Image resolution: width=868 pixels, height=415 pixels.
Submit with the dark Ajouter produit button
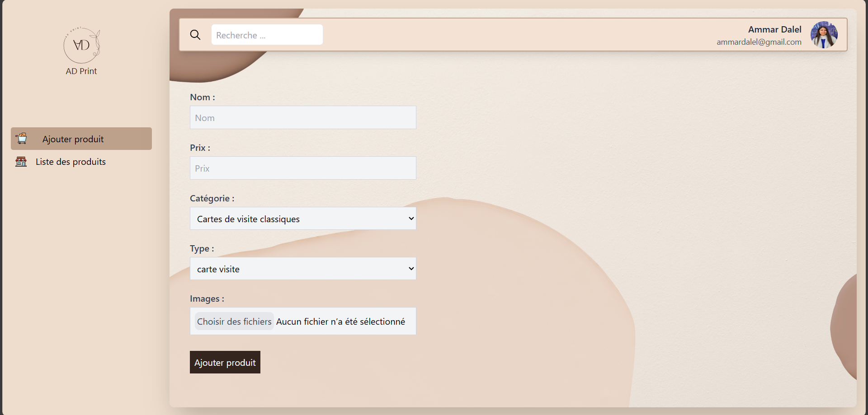[x=225, y=362]
